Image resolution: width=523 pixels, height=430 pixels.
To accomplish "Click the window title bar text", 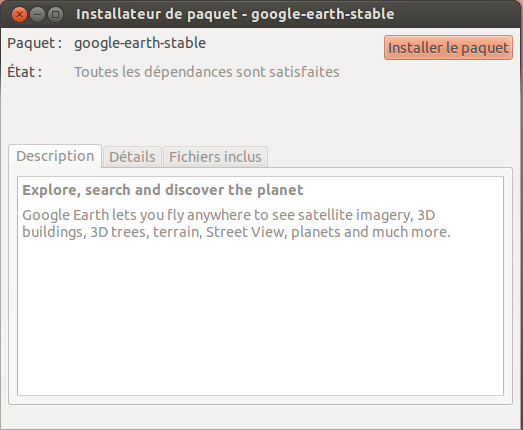I will click(x=235, y=14).
